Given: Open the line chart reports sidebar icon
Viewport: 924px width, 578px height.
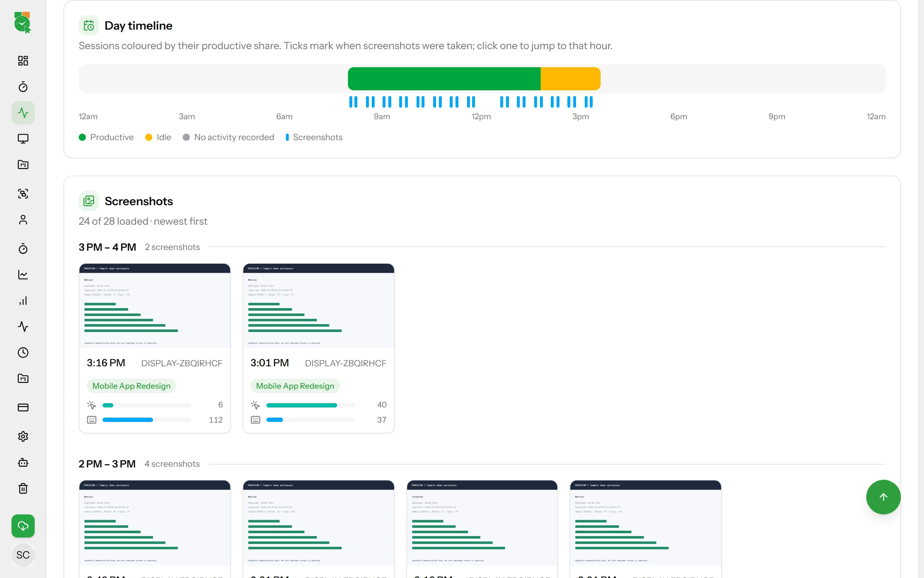Looking at the screenshot, I should coord(23,275).
